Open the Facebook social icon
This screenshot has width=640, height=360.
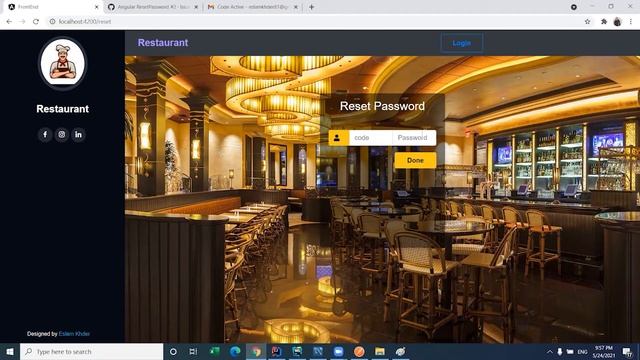tap(45, 134)
